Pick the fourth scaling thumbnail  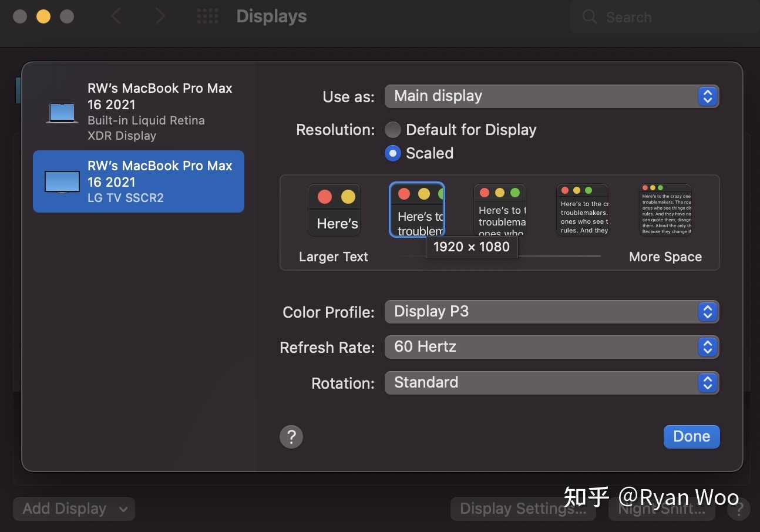(x=583, y=210)
